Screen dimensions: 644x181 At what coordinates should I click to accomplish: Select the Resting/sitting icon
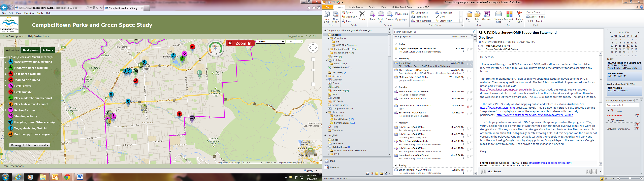tap(10, 110)
